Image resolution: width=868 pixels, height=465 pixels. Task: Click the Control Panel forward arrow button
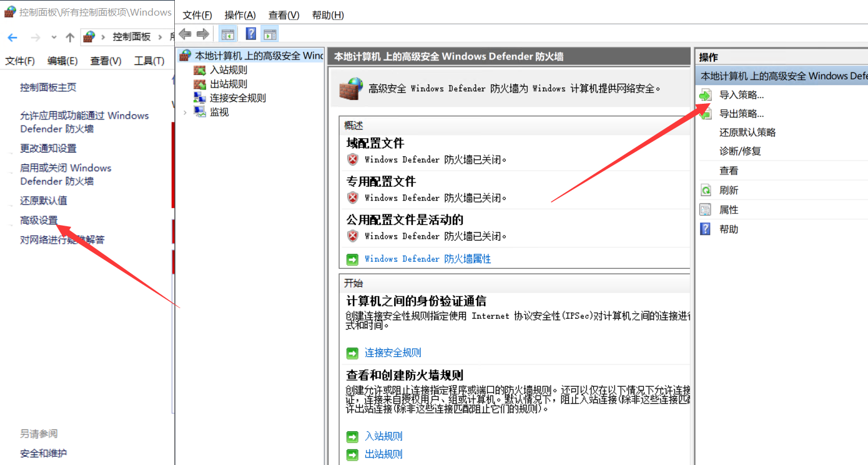click(x=36, y=37)
